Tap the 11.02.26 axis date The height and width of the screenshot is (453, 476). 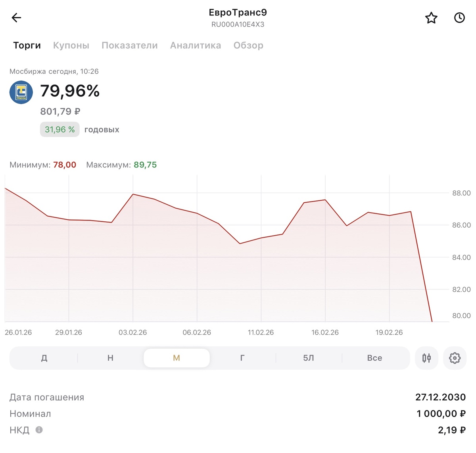point(261,332)
